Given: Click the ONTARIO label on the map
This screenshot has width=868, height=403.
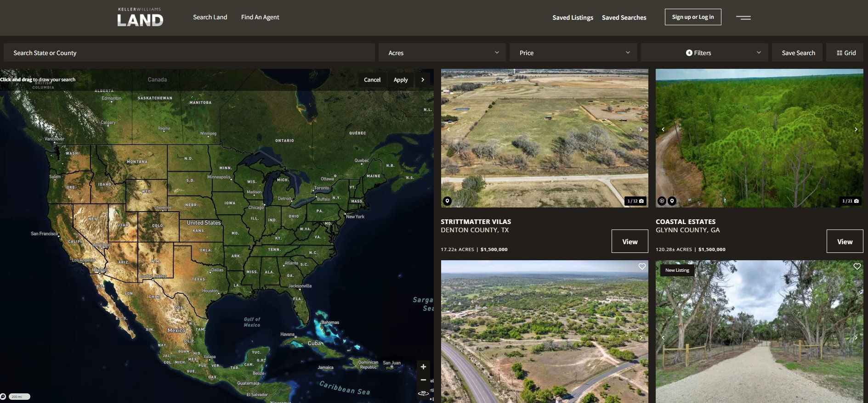Looking at the screenshot, I should coord(284,140).
